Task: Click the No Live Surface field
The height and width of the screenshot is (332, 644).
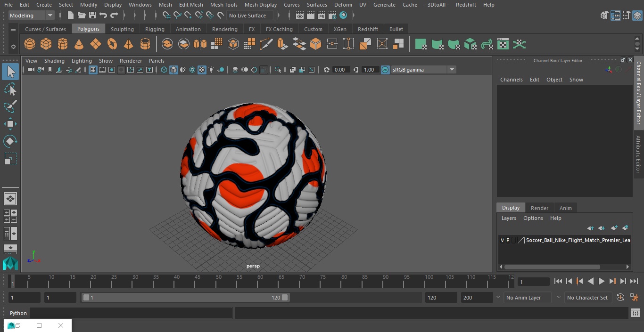Action: (x=249, y=16)
